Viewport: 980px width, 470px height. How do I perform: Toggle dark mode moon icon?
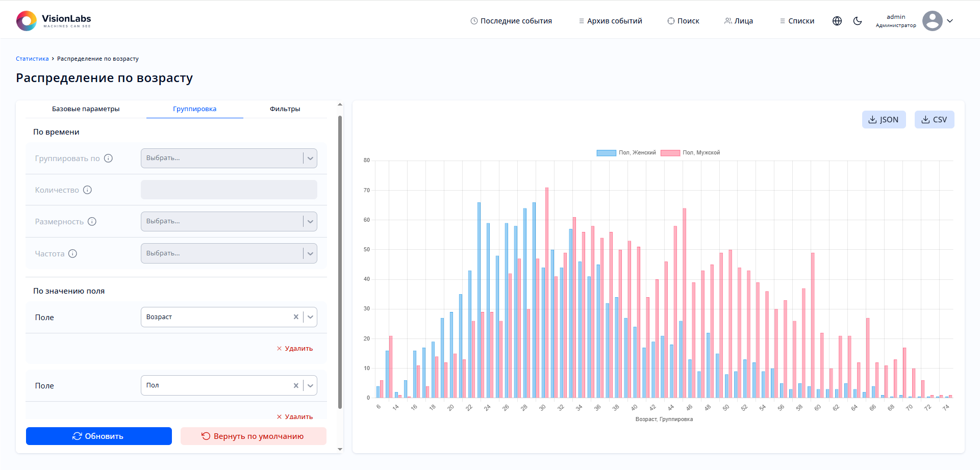(858, 21)
